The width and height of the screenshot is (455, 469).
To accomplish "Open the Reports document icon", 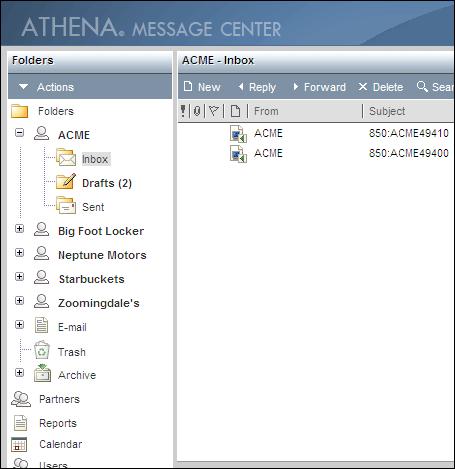I will click(x=20, y=423).
